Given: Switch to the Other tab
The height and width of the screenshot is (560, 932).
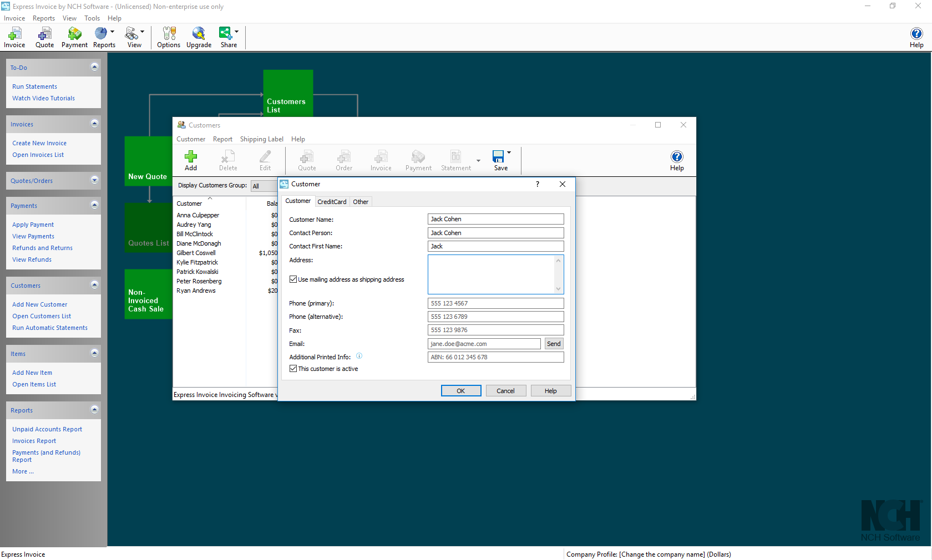Looking at the screenshot, I should pos(361,202).
